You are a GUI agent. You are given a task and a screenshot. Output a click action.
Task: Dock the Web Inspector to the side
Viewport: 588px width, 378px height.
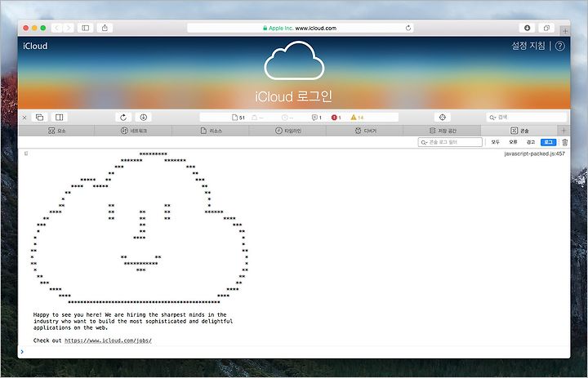pyautogui.click(x=60, y=118)
